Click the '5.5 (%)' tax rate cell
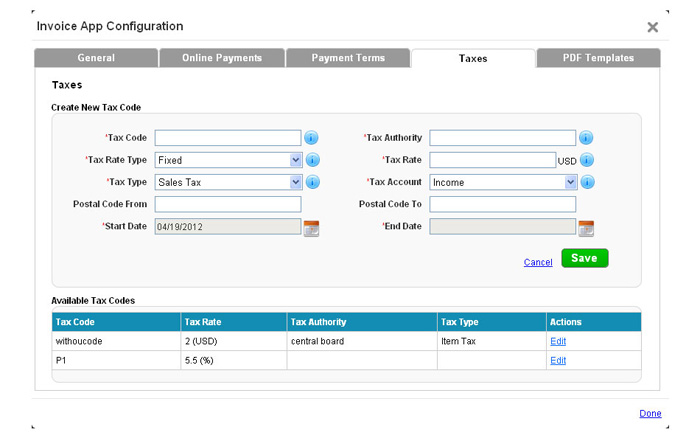Screen dimensions: 700x438 [x=233, y=360]
